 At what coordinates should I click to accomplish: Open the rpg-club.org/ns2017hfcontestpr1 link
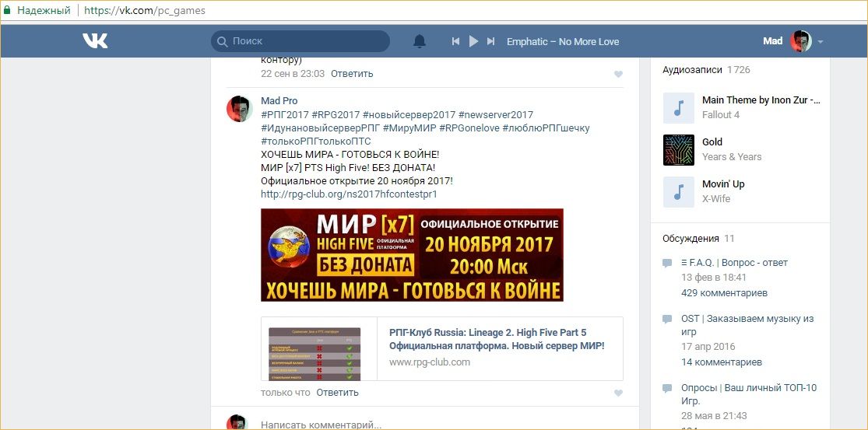pyautogui.click(x=349, y=194)
